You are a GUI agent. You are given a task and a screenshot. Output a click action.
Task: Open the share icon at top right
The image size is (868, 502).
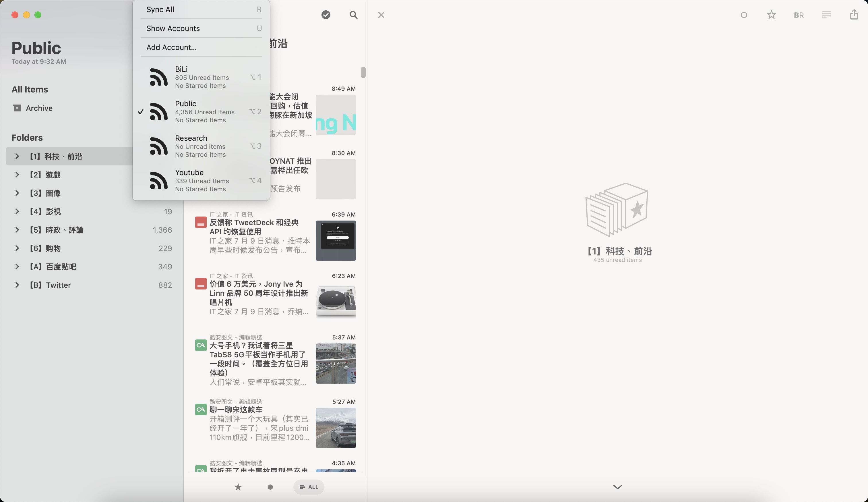pyautogui.click(x=854, y=15)
